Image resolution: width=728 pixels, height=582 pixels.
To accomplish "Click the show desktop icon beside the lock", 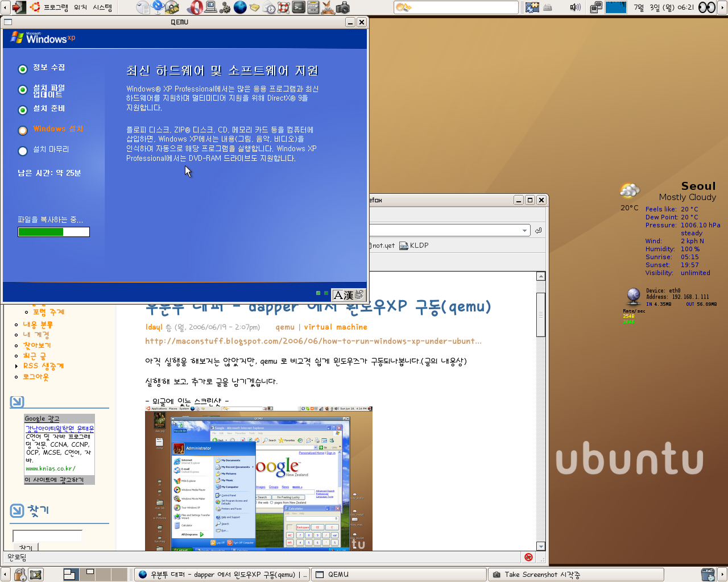I will pos(35,575).
